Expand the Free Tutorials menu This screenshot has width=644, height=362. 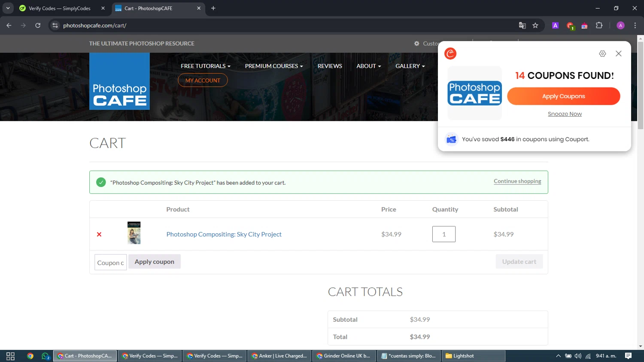[x=206, y=66]
